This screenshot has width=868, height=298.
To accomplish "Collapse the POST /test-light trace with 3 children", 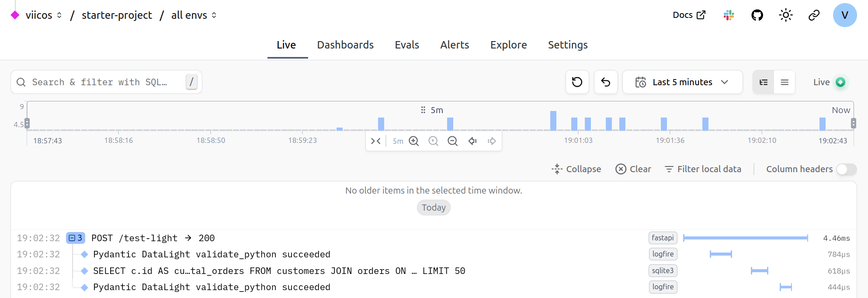I will click(76, 238).
